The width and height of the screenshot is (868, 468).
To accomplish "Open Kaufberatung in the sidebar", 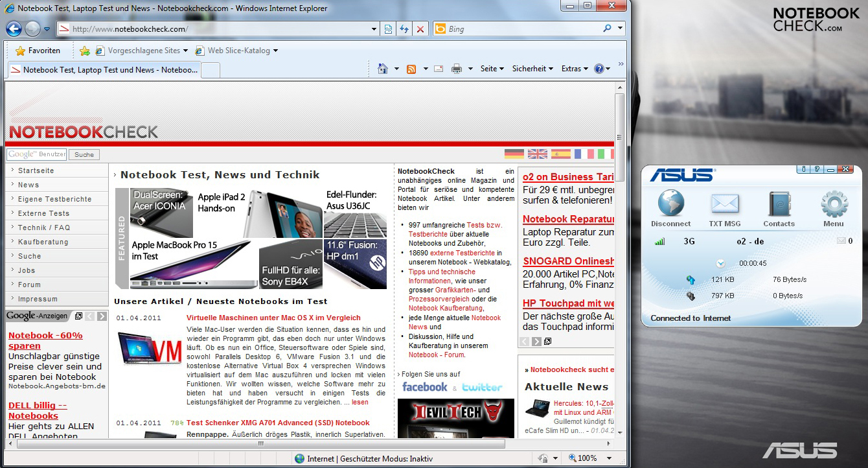I will point(56,242).
